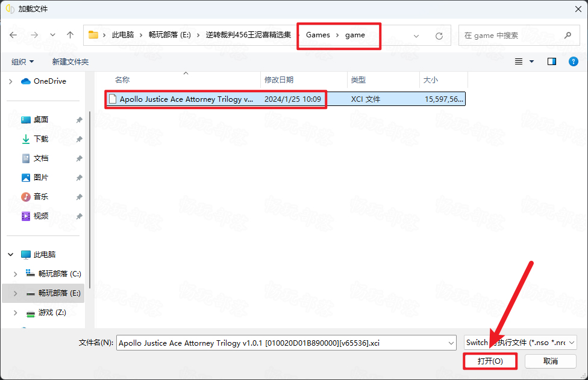The height and width of the screenshot is (380, 588).
Task: Sort by 大小 column header
Action: click(431, 80)
